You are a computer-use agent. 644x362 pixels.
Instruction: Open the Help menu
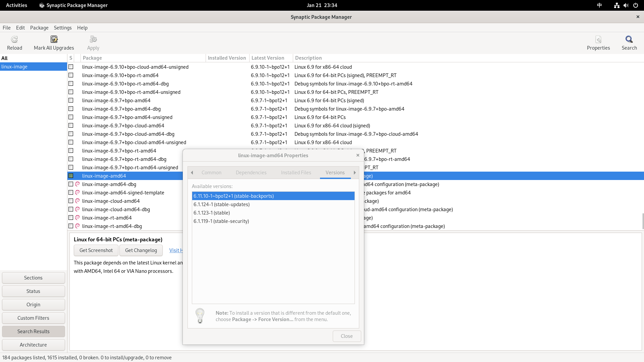coord(82,28)
